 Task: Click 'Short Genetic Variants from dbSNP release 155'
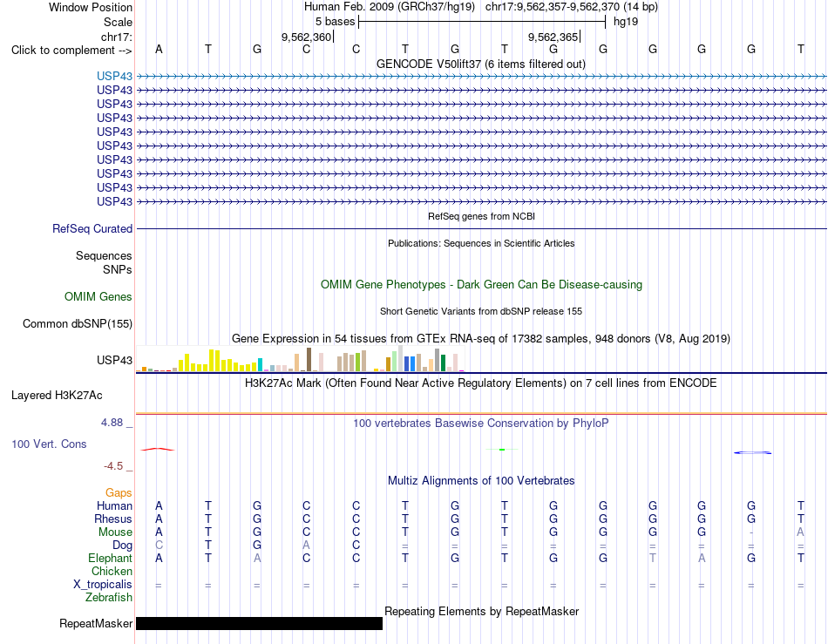pyautogui.click(x=481, y=311)
